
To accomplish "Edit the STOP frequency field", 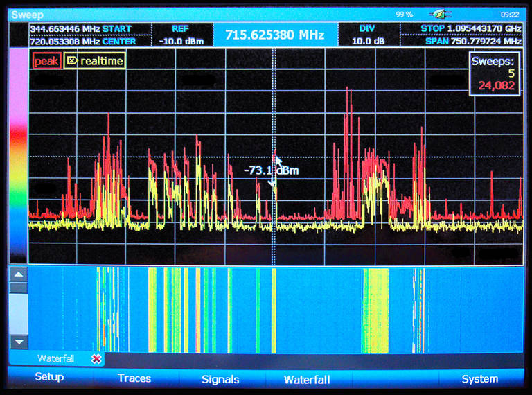I will (x=470, y=29).
